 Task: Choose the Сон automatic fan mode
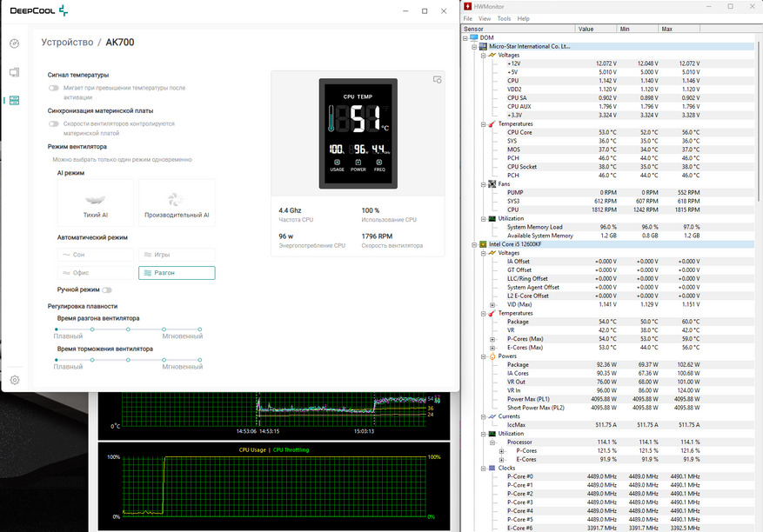point(96,255)
